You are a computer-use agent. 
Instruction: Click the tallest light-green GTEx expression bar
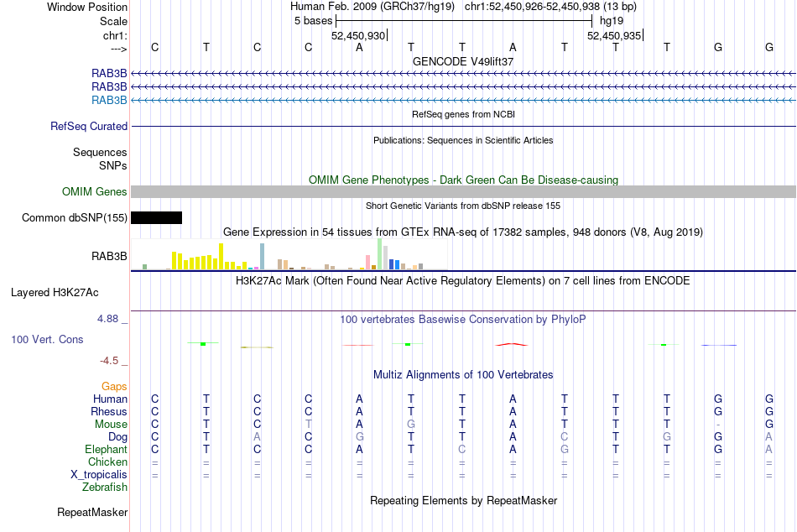click(380, 253)
